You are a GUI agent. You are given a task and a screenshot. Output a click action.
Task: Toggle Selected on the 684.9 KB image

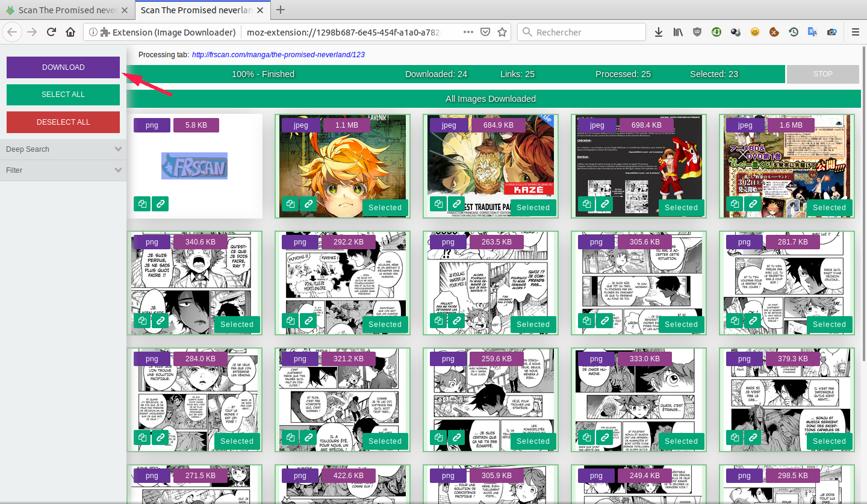click(533, 207)
